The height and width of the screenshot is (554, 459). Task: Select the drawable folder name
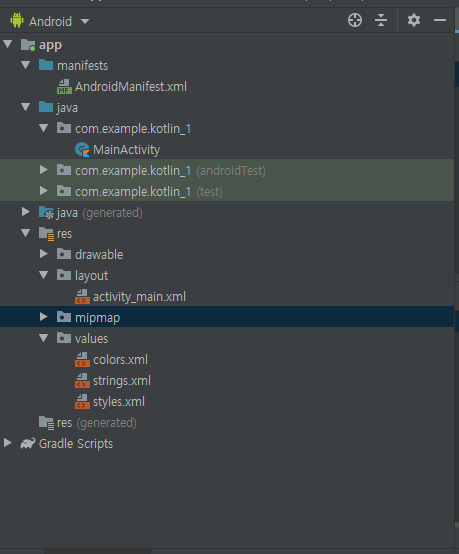[x=99, y=254]
